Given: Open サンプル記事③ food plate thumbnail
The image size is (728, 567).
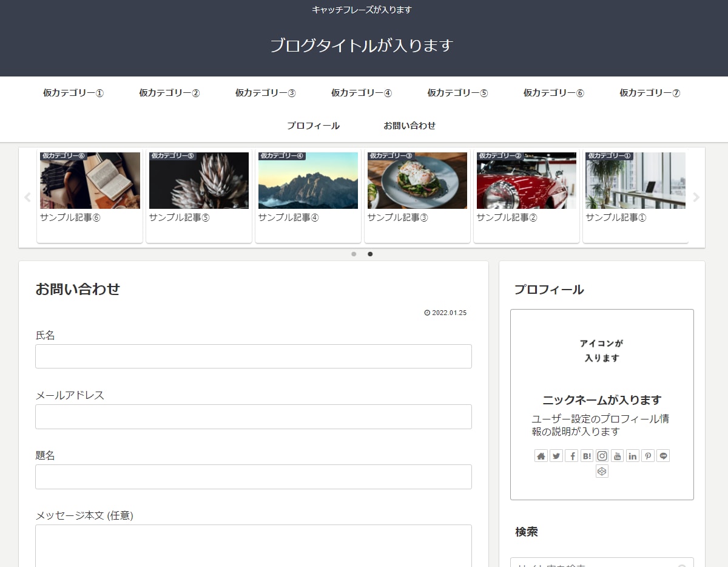Looking at the screenshot, I should (x=417, y=180).
